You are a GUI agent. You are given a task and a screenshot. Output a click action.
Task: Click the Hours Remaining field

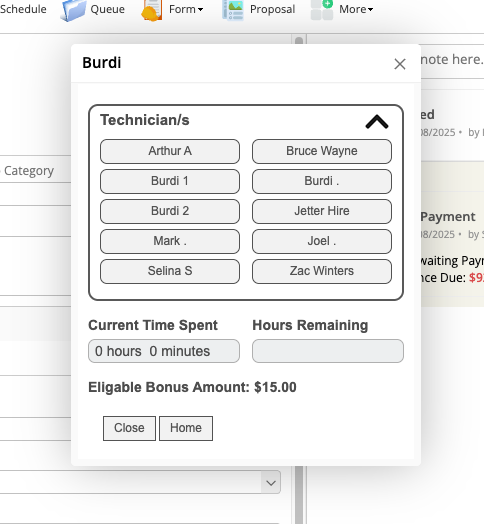328,351
